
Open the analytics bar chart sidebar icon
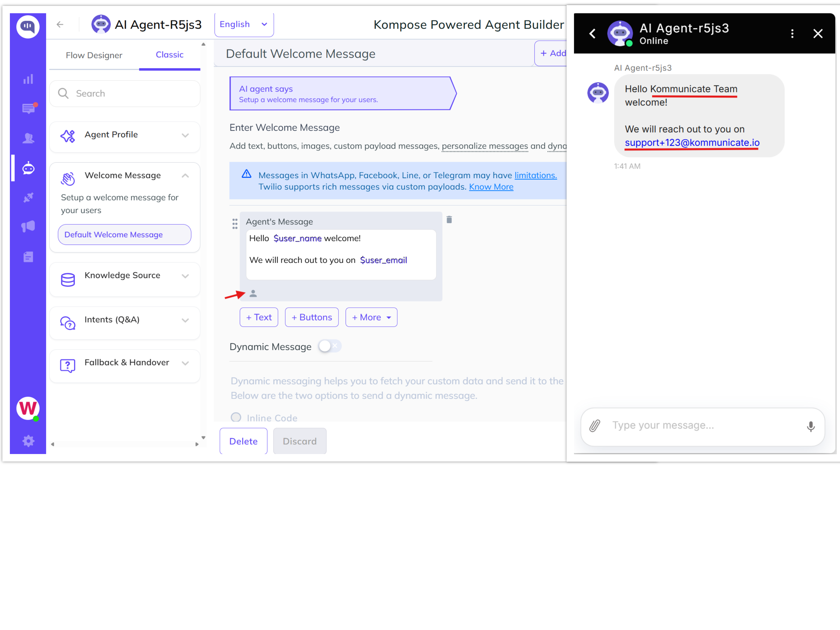[x=28, y=79]
